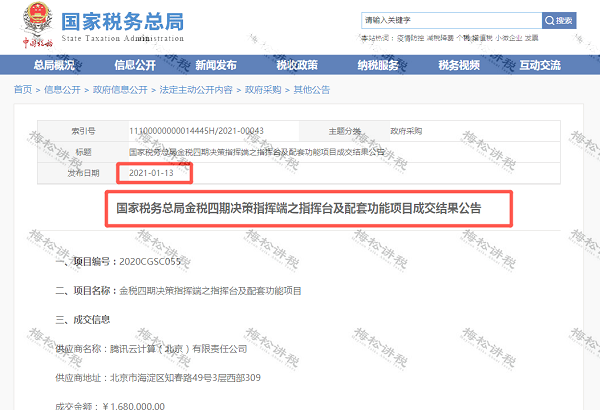Image resolution: width=600 pixels, height=410 pixels.
Task: Open the 互动交流 navigation menu
Action: (x=540, y=65)
